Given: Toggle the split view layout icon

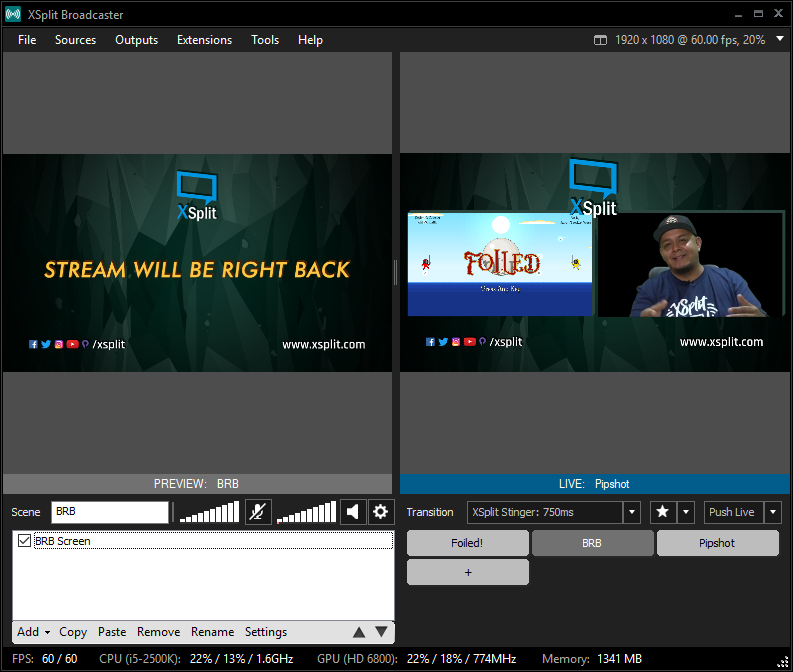Looking at the screenshot, I should pos(600,40).
